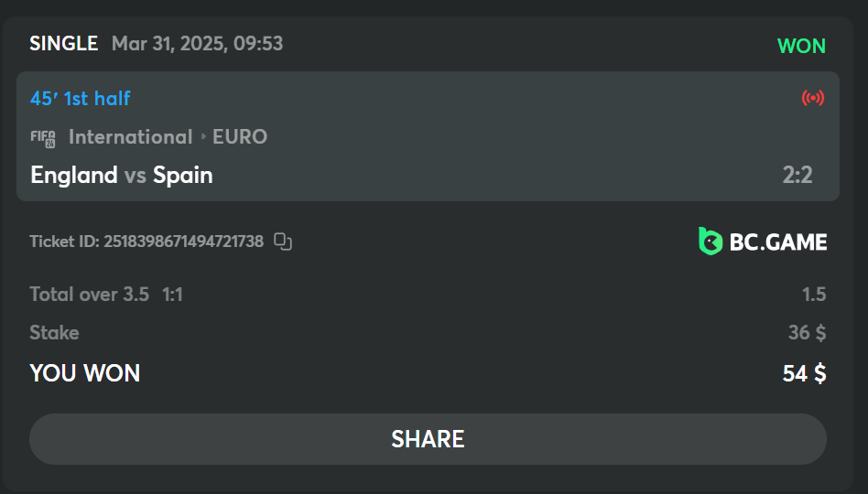Viewport: 868px width, 494px height.
Task: Open the International category link
Action: pyautogui.click(x=130, y=137)
